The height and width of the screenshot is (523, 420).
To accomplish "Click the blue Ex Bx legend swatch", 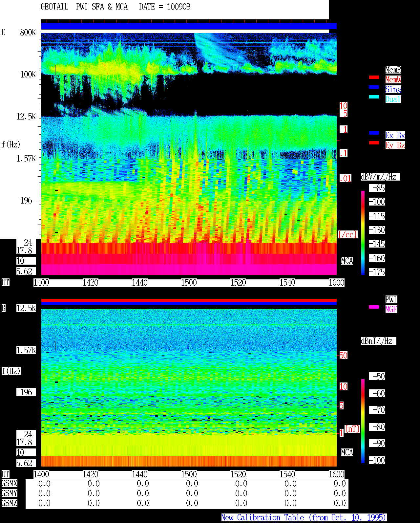I will coord(374,133).
